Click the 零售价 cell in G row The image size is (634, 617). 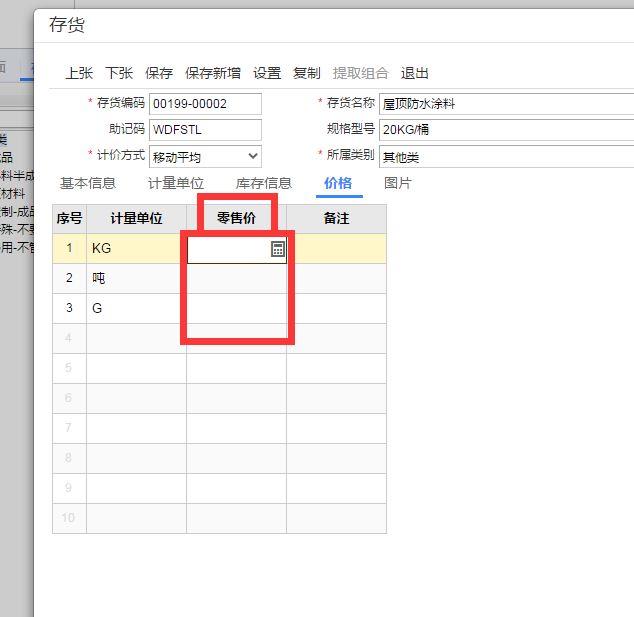[x=237, y=308]
